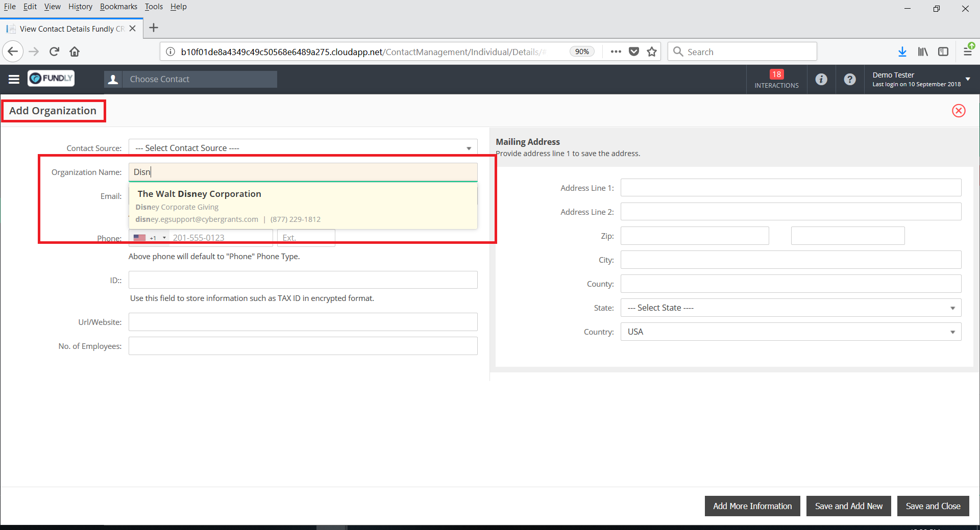Viewport: 980px width, 530px height.
Task: Click the contact person icon
Action: (113, 79)
